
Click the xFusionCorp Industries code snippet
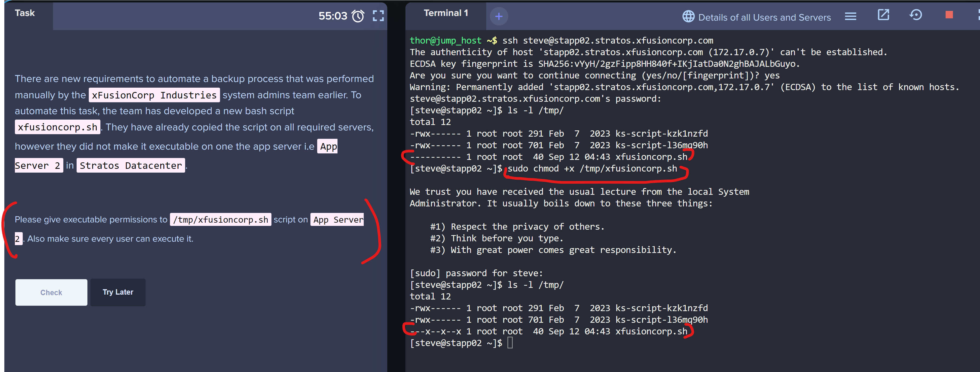click(x=154, y=95)
